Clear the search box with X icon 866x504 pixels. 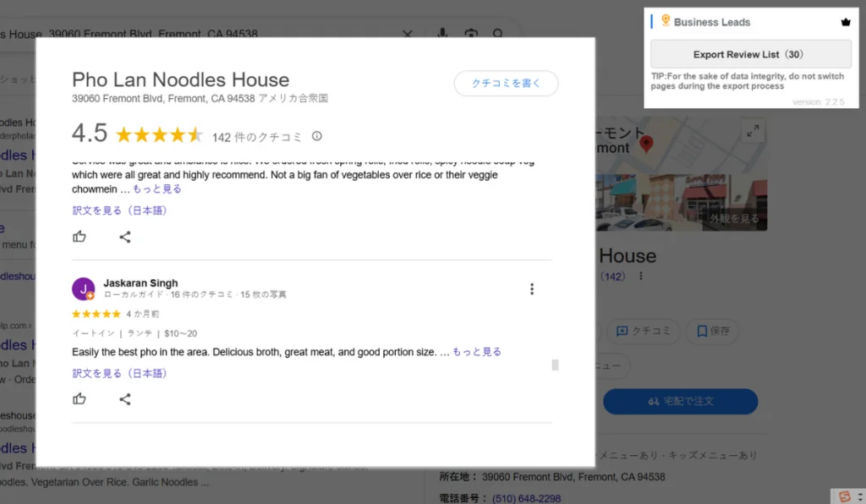[x=408, y=34]
